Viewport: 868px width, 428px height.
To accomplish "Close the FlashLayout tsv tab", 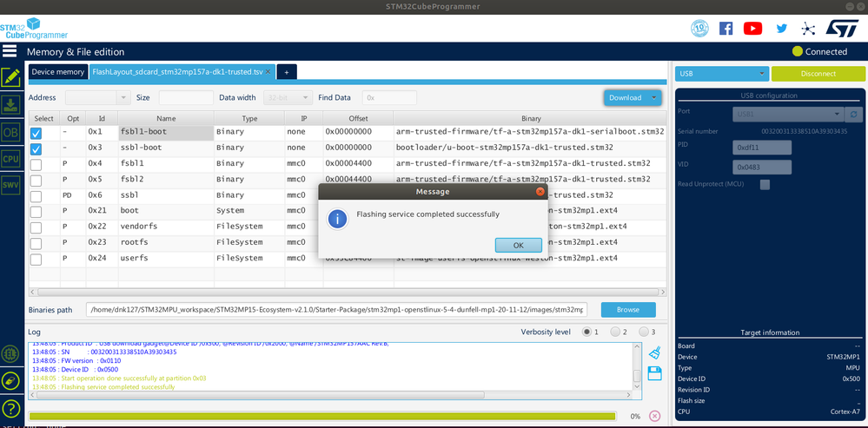I will [268, 72].
